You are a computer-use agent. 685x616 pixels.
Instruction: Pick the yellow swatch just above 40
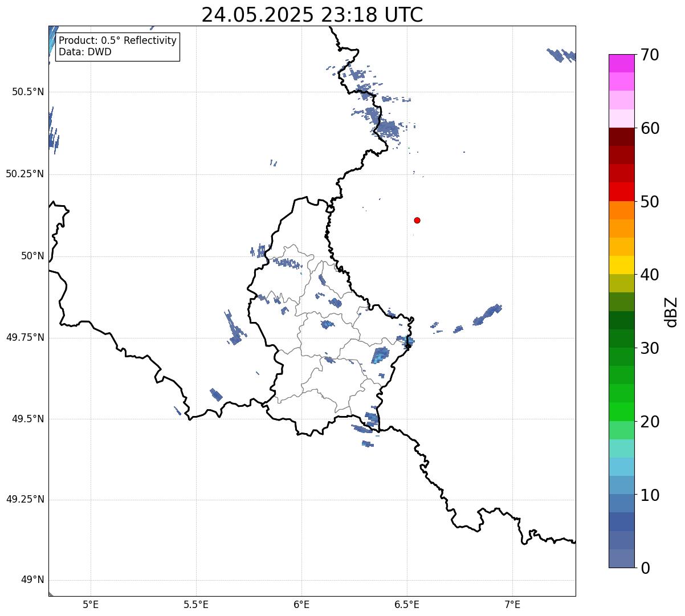(x=621, y=265)
